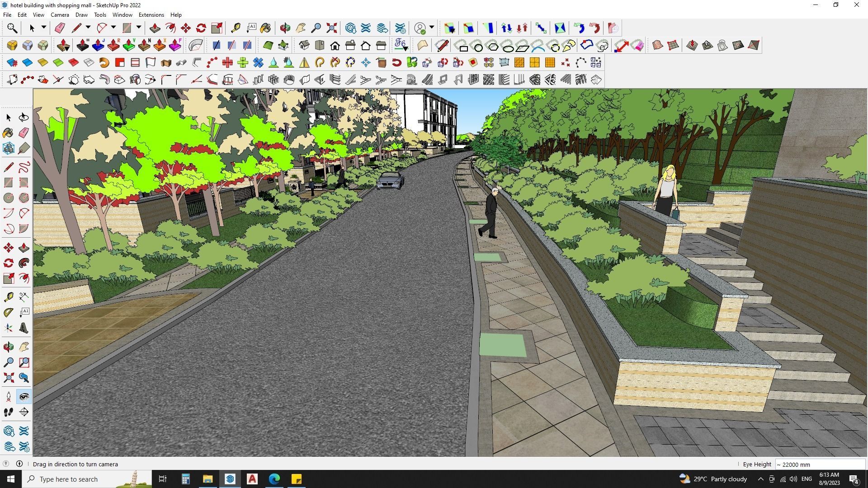Click Zoom Extents in top toolbar
This screenshot has width=868, height=488.
pos(332,28)
